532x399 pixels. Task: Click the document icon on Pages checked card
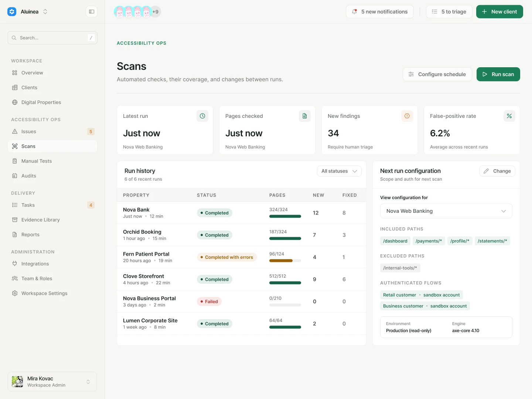tap(305, 116)
